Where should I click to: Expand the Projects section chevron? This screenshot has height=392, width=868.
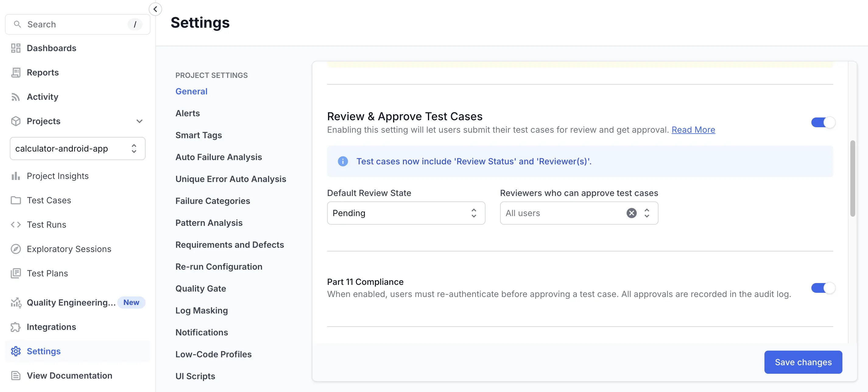click(x=139, y=121)
